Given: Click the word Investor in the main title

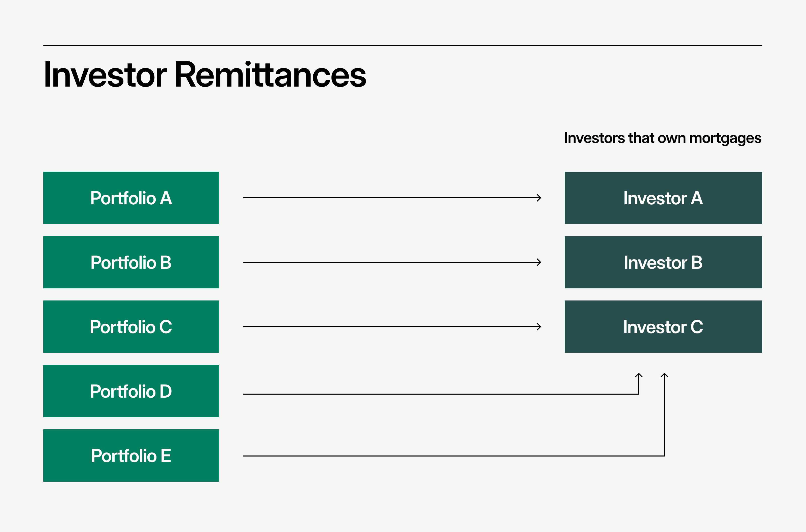Looking at the screenshot, I should point(105,75).
